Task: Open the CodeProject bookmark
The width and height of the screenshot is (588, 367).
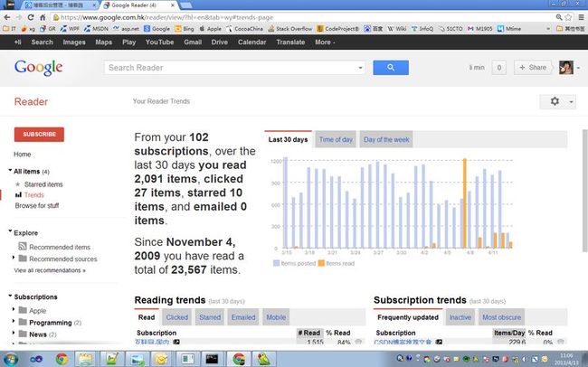Action: 337,29
